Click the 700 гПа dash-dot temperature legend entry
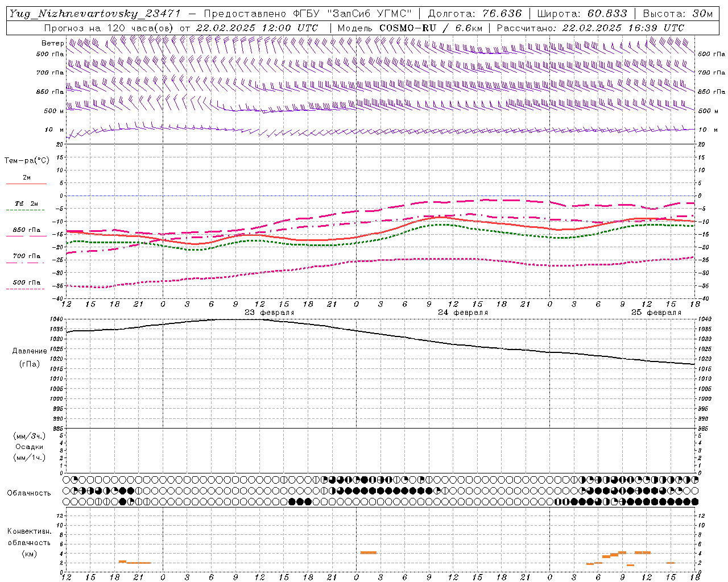This screenshot has width=728, height=582. (x=27, y=256)
